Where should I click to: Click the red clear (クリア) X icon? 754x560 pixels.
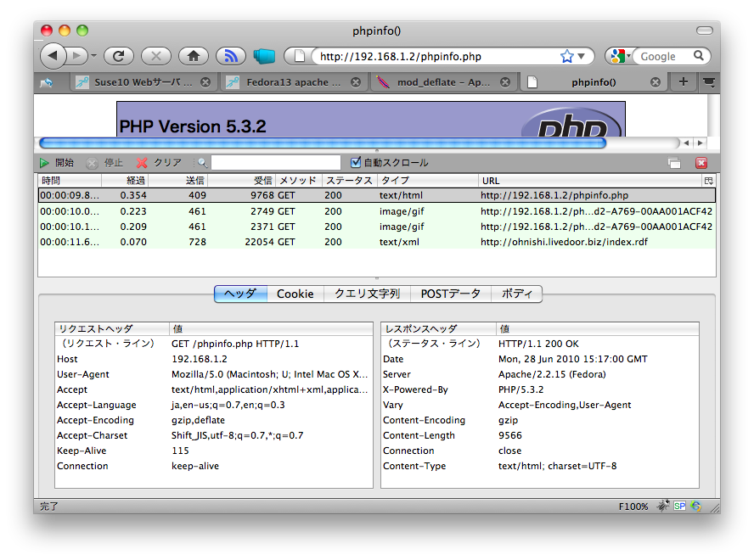coord(142,162)
